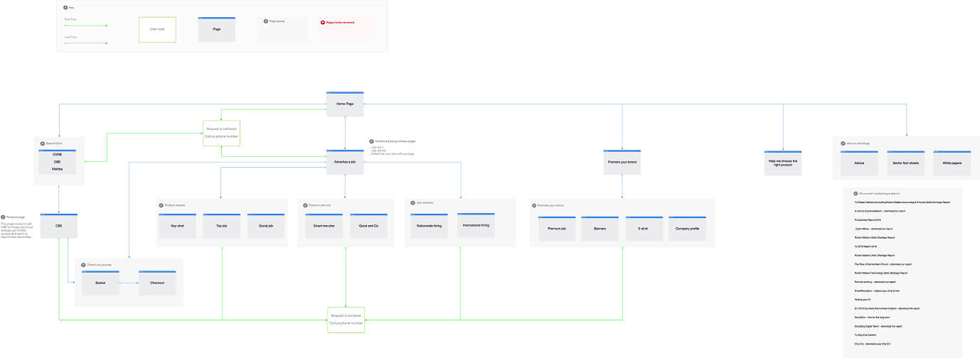
Task: Click the icon beside the 'Key' label
Action: click(66, 7)
